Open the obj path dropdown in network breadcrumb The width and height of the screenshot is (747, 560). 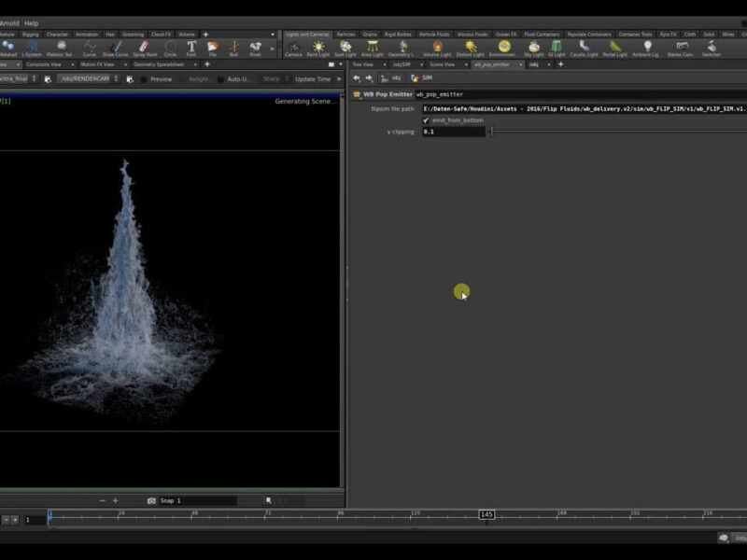(x=394, y=78)
